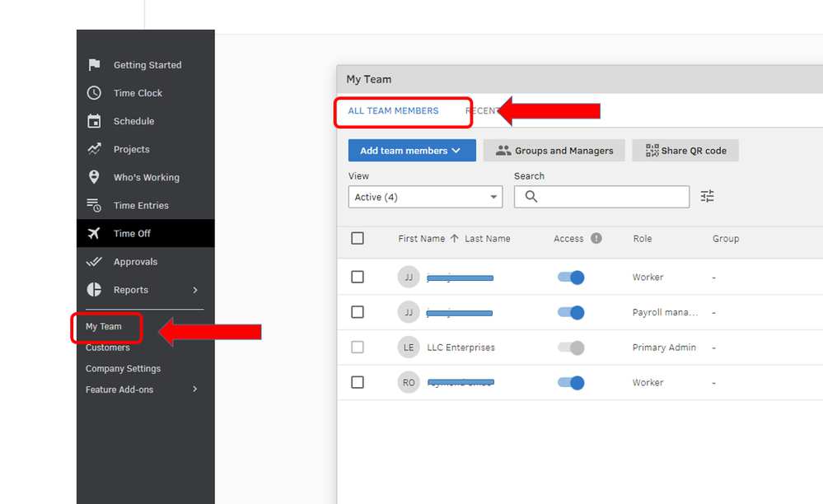The height and width of the screenshot is (504, 823).
Task: Sort by the First Name column header
Action: [x=422, y=239]
